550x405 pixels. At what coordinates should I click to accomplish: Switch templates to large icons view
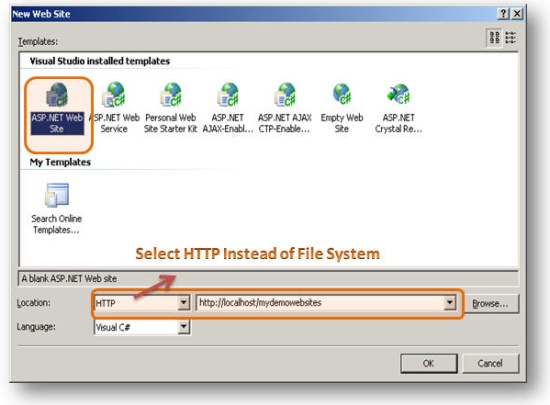pos(495,38)
